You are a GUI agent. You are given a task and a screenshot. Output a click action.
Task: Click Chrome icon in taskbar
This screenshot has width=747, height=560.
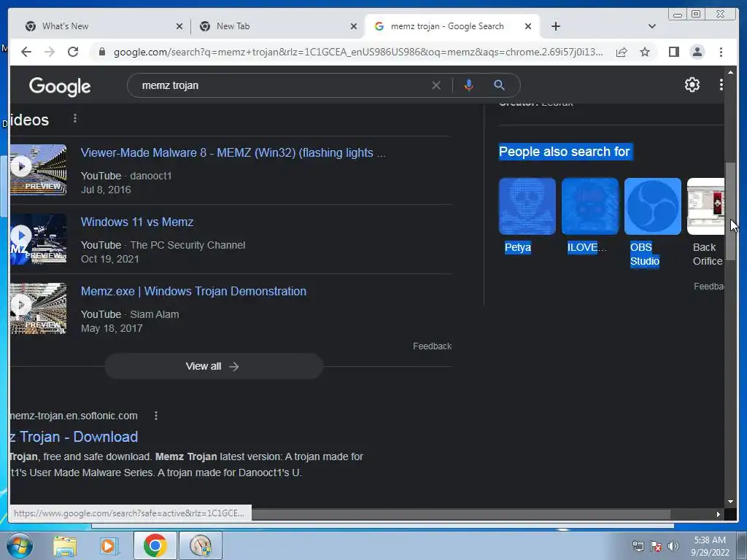[155, 545]
